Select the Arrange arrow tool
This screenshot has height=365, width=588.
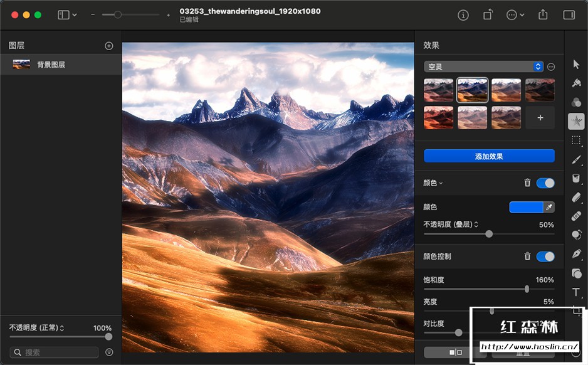577,63
